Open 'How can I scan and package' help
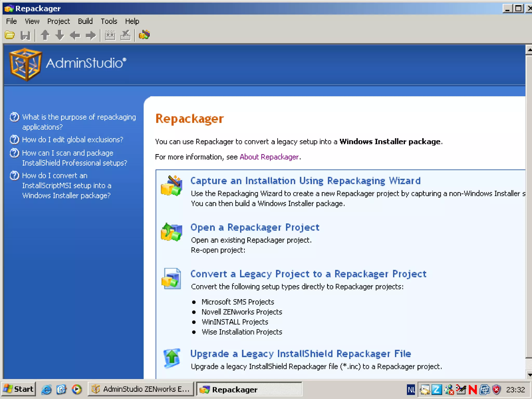This screenshot has height=399, width=532. point(75,158)
